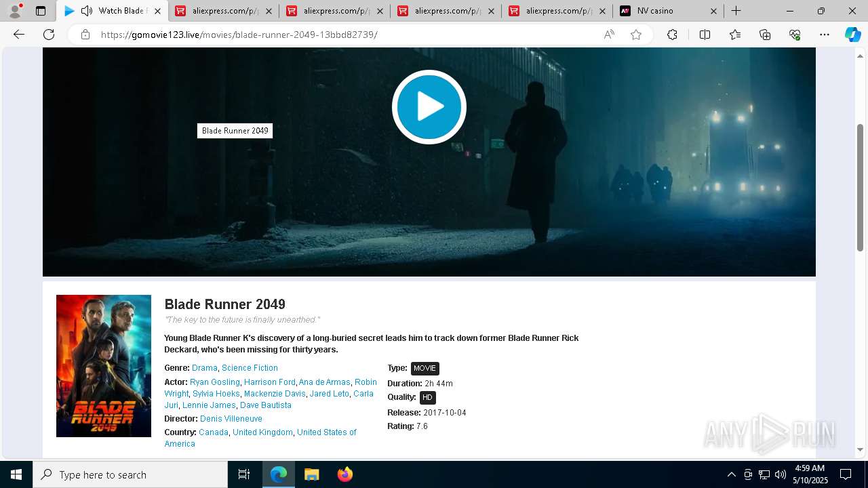
Task: Open the volume control tray icon
Action: pyautogui.click(x=781, y=474)
